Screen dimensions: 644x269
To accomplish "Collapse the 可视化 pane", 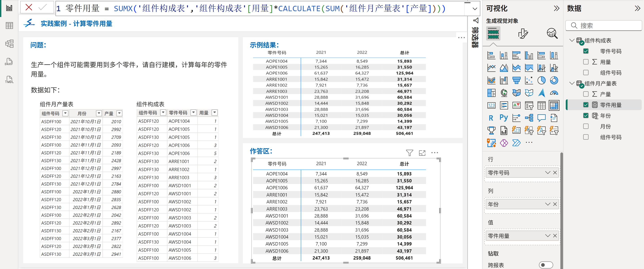I will click(557, 9).
